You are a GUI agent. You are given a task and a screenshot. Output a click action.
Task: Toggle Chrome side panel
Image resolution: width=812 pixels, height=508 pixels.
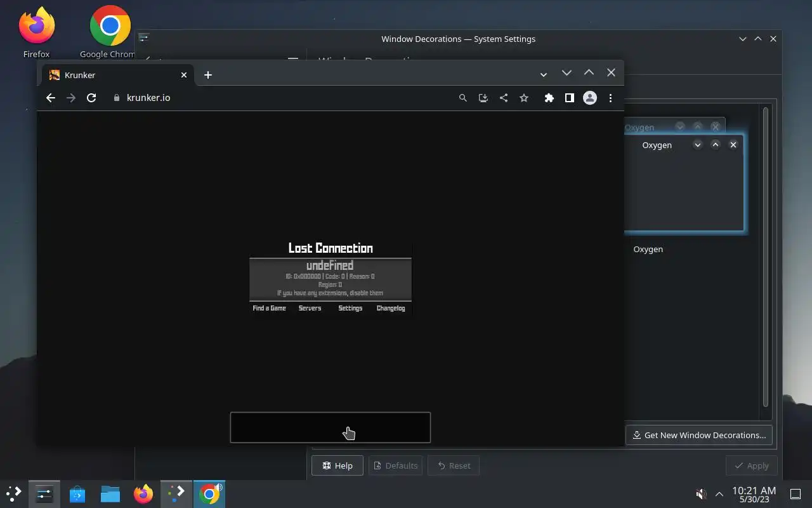pos(570,98)
